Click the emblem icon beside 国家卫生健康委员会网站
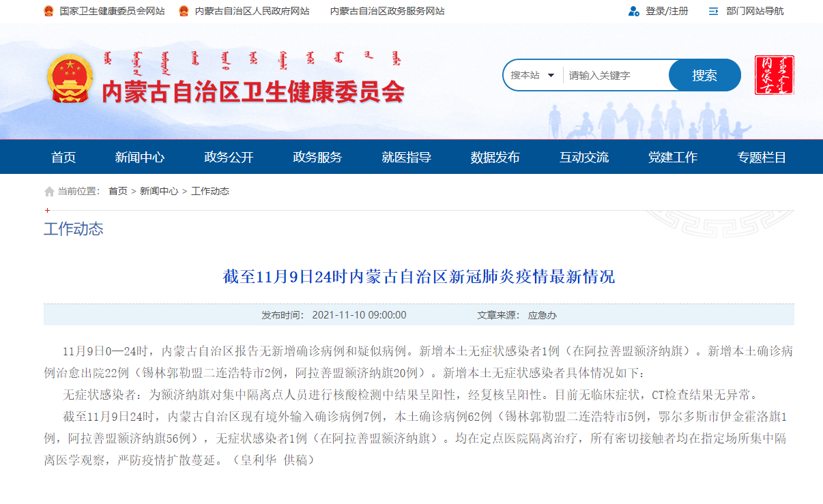Image resolution: width=823 pixels, height=504 pixels. click(x=48, y=12)
